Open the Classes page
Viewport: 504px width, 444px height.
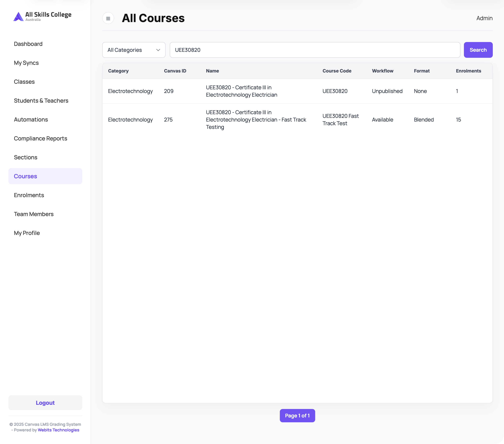point(24,82)
